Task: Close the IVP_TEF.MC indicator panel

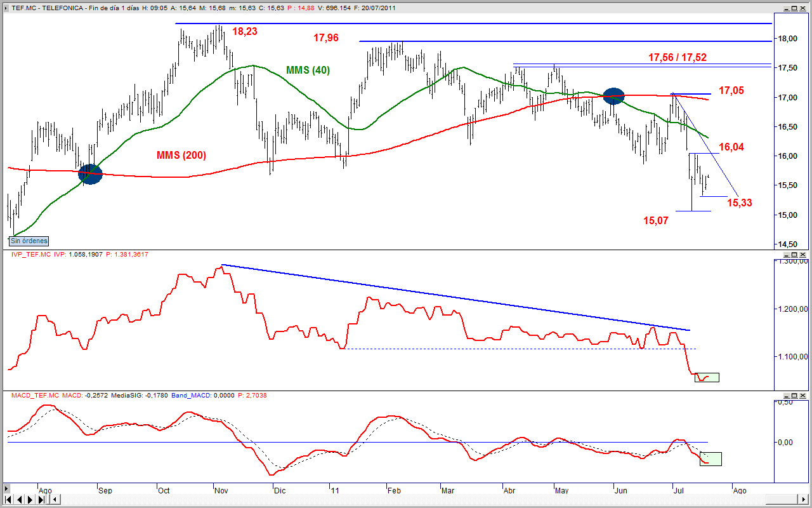Action: [804, 255]
